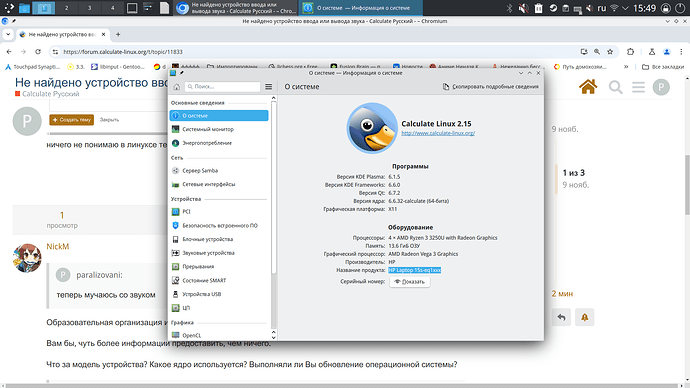The image size is (690, 388).
Task: Open the hamburger menu next to the search field
Action: click(268, 87)
